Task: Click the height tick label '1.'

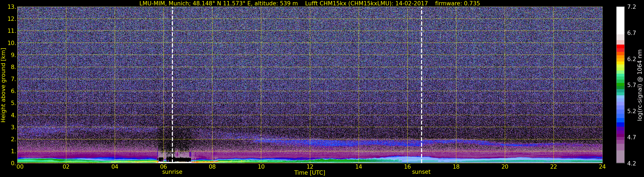Action: tap(13, 151)
